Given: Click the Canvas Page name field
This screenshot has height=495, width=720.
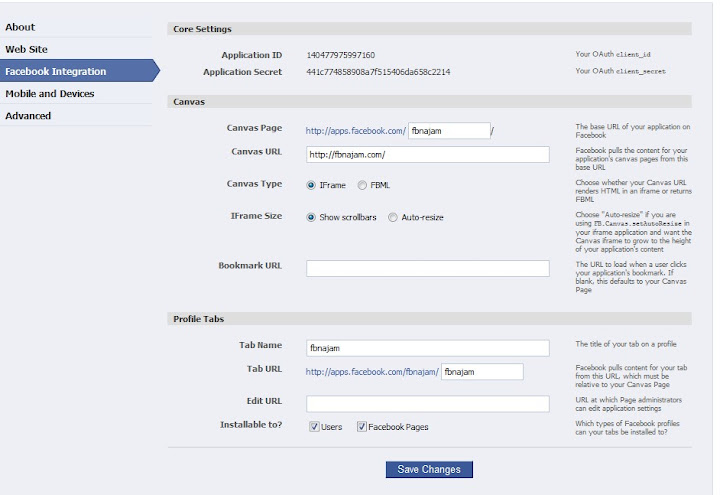Looking at the screenshot, I should [449, 130].
